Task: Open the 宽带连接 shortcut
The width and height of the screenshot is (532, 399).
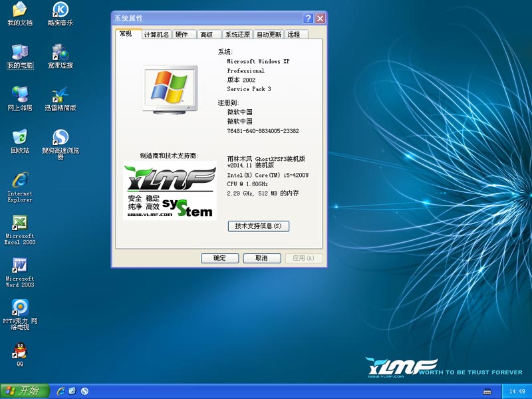Action: tap(61, 57)
